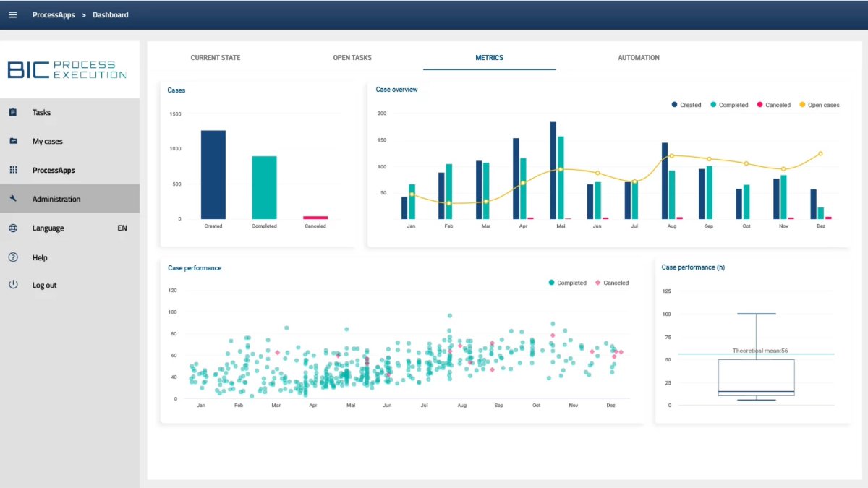Click the Tasks clipboard icon

13,112
